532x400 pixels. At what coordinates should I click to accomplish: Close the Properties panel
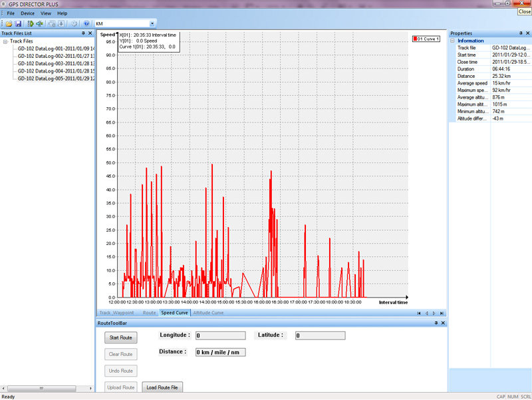coord(527,33)
